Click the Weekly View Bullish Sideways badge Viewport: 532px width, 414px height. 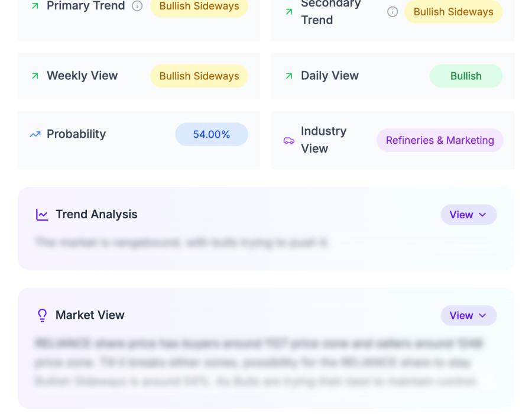pos(199,76)
